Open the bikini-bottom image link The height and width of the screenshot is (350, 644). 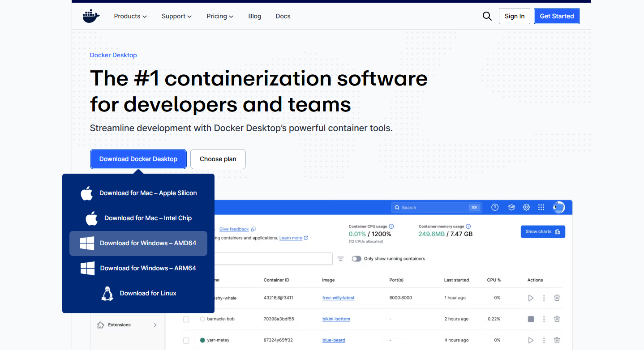tap(336, 319)
